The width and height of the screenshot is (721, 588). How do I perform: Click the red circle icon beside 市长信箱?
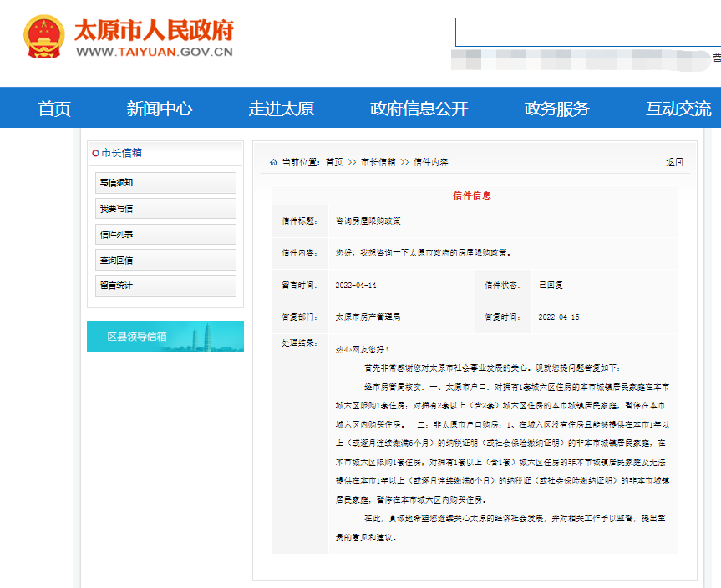coord(95,153)
